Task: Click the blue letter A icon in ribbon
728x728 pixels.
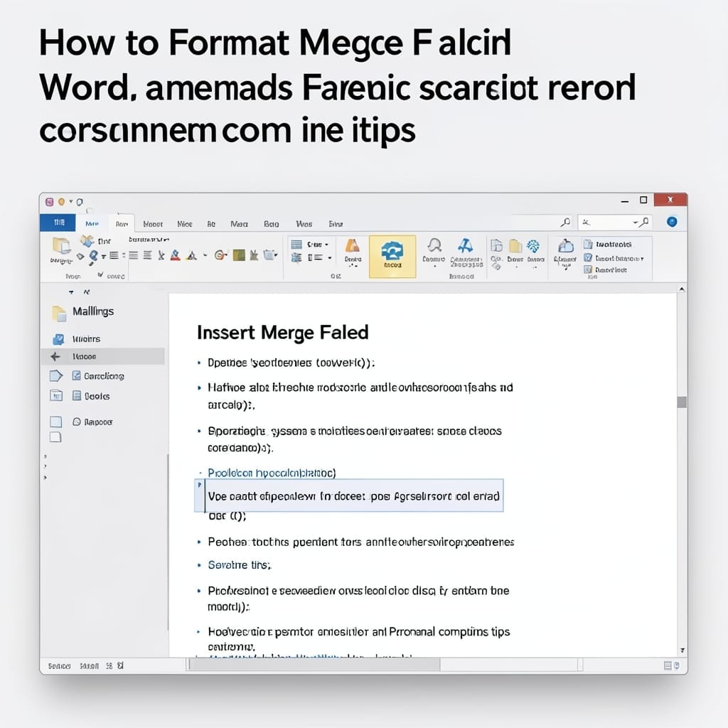Action: click(x=465, y=245)
